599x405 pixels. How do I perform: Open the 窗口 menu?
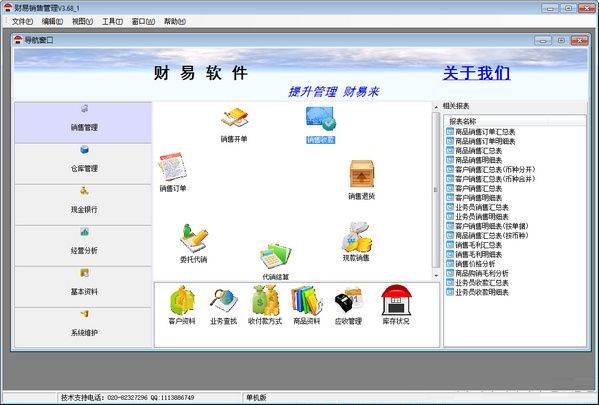[143, 21]
